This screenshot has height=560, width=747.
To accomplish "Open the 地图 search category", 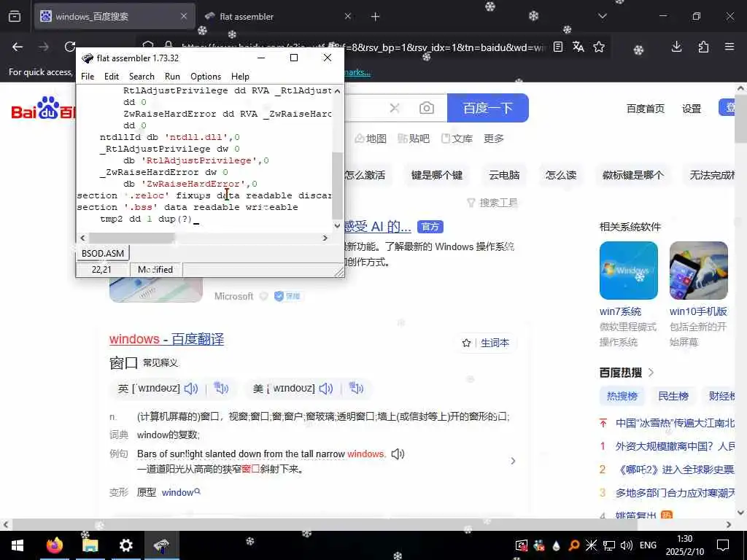I will tap(371, 139).
